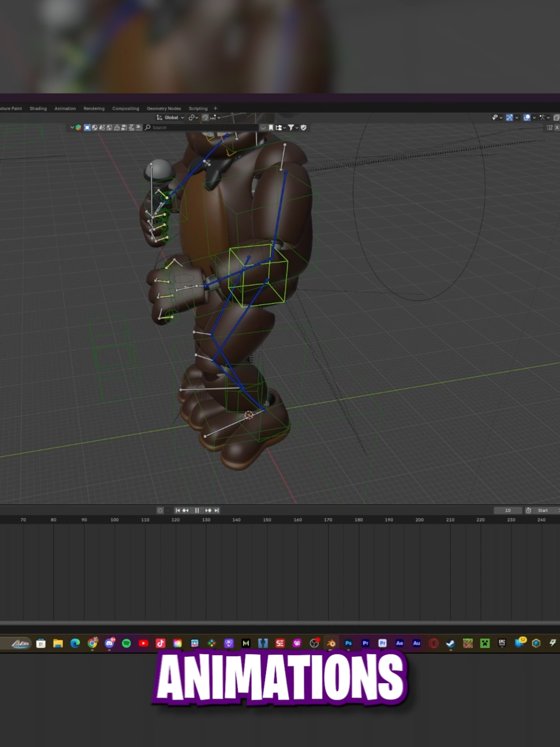Viewport: 560px width, 747px height.
Task: Toggle the butterfly mirror icon
Action: (550, 127)
